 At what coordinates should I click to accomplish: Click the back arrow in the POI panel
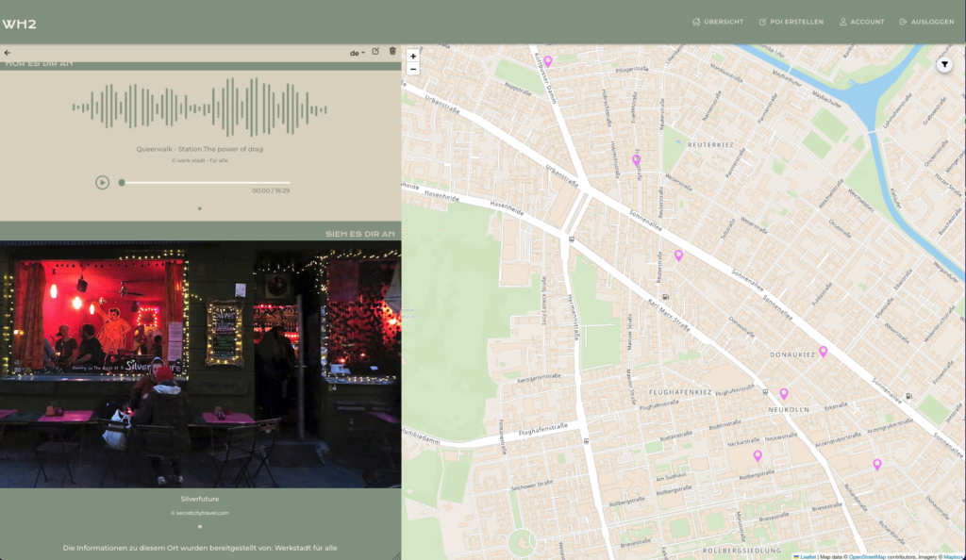(8, 53)
